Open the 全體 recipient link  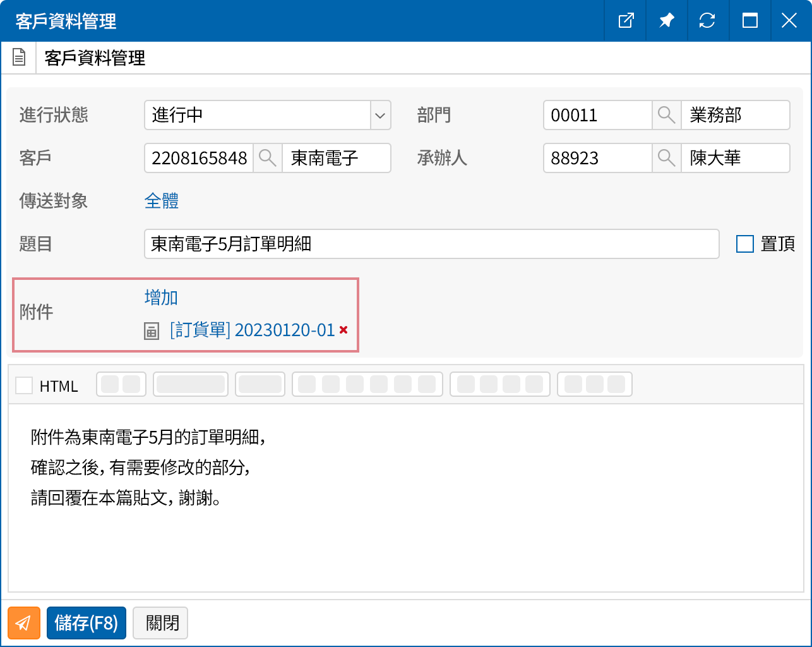(162, 201)
